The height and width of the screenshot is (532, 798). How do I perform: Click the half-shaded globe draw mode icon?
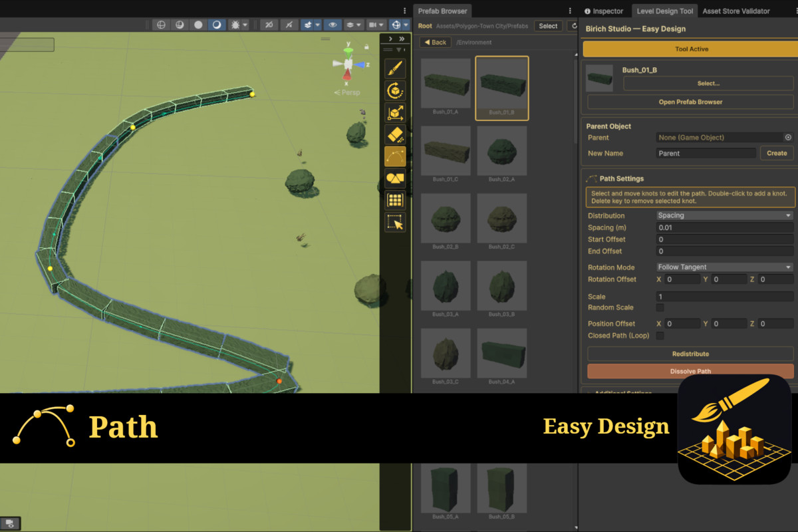point(180,25)
